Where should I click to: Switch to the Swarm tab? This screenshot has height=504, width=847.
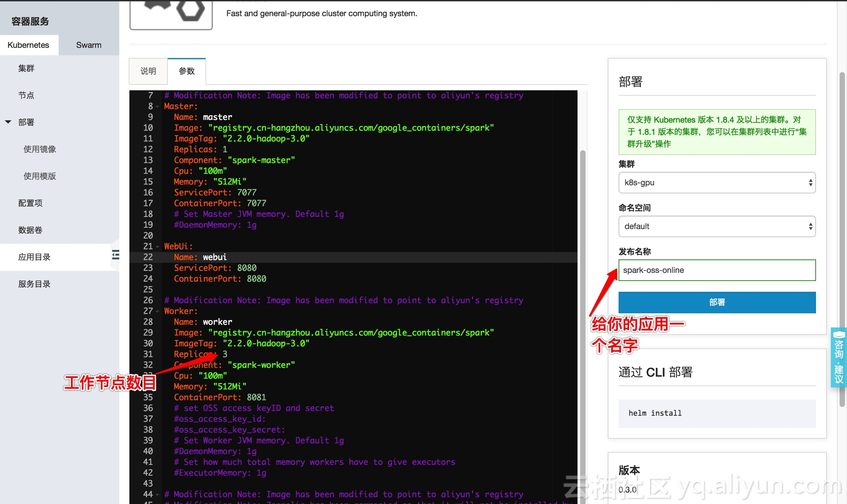pyautogui.click(x=89, y=45)
